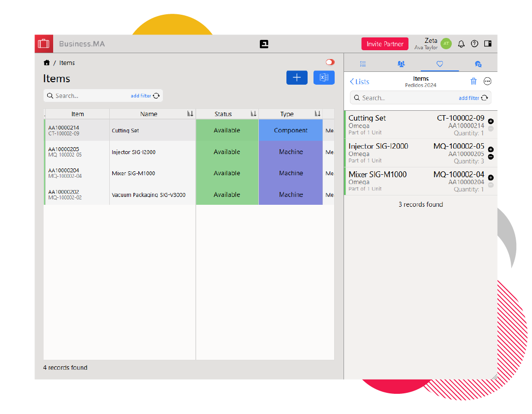Go back to Lists

(359, 82)
